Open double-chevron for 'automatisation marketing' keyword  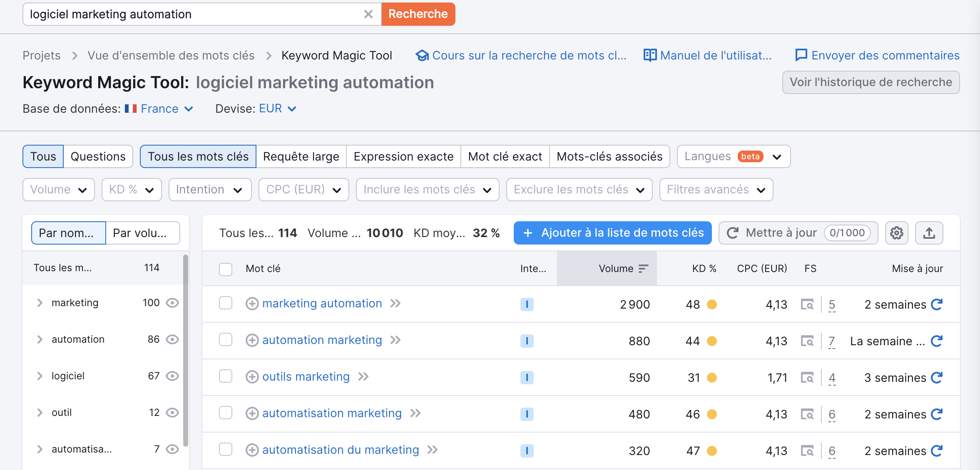pos(415,413)
